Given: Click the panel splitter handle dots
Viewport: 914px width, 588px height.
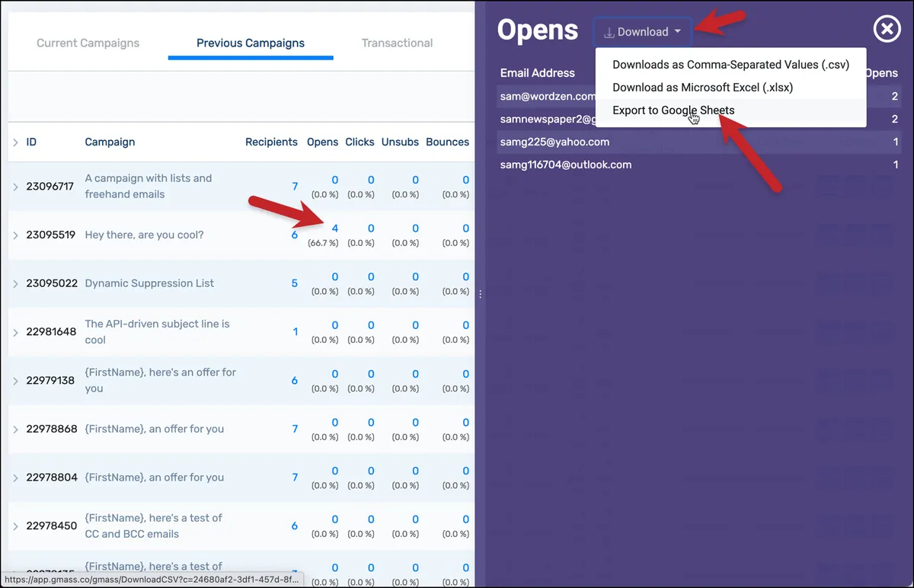Looking at the screenshot, I should click(x=480, y=294).
